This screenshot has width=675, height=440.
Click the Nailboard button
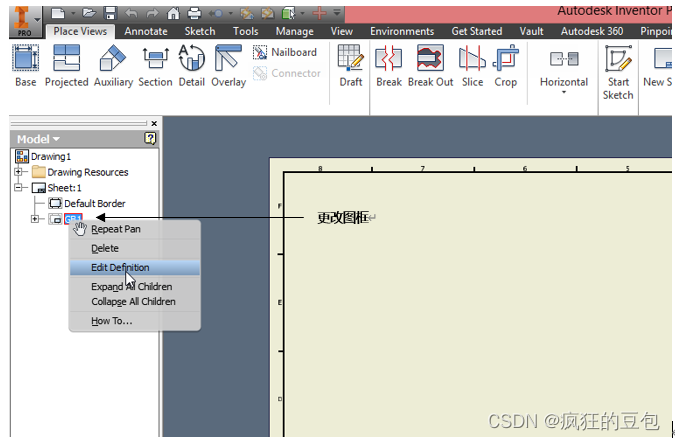click(285, 52)
